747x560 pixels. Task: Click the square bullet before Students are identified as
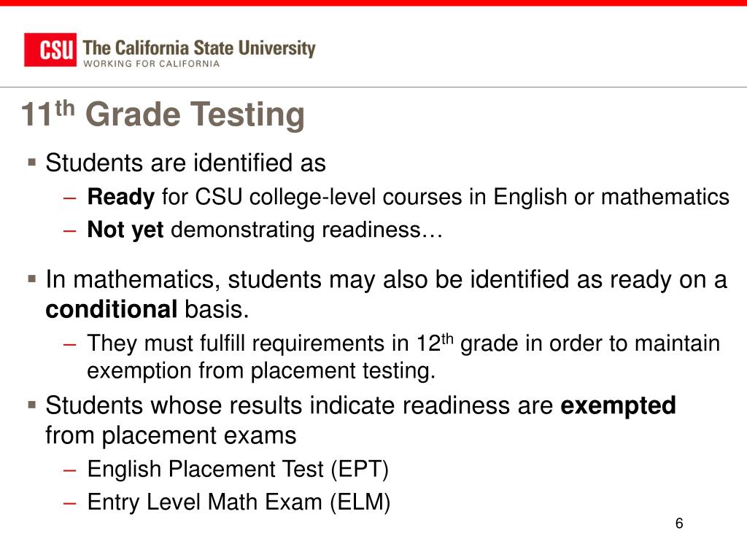pos(32,163)
